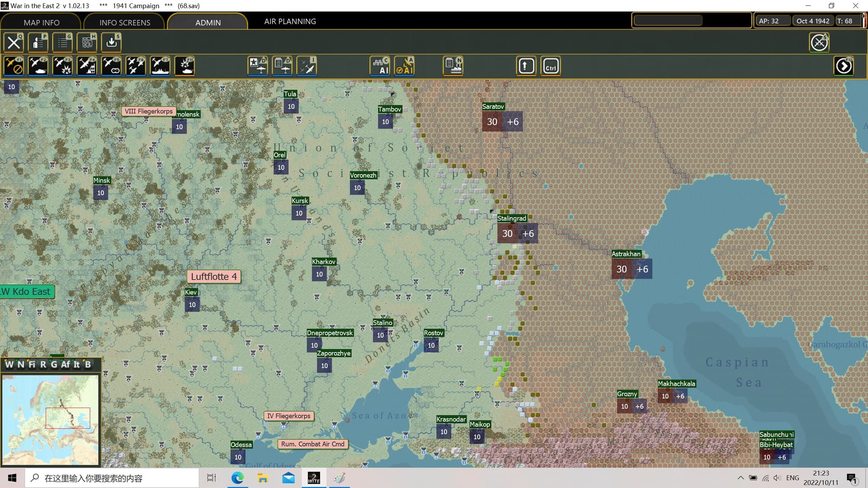Screen dimensions: 868x488
Task: Select the strategic city bombing icon (F4)
Action: click(x=87, y=66)
